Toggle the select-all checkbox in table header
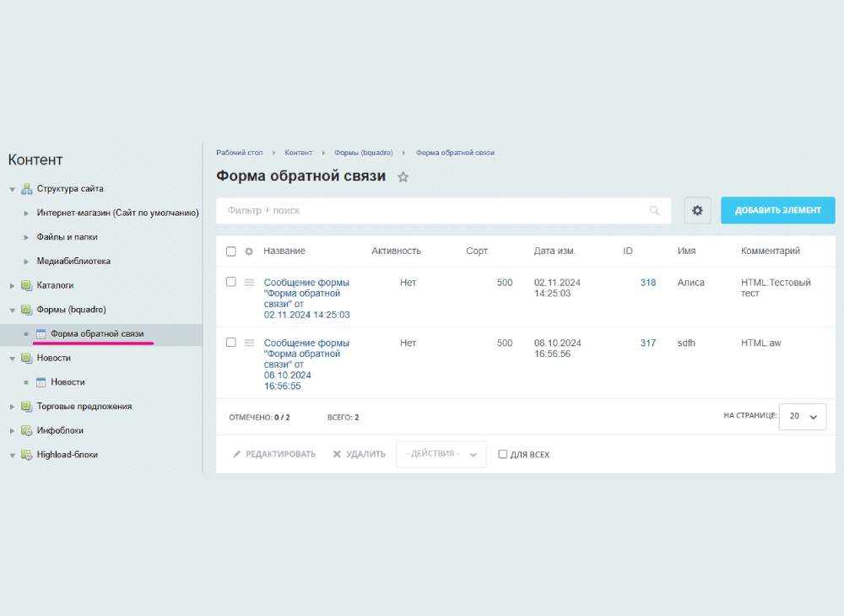This screenshot has width=844, height=616. pos(231,251)
